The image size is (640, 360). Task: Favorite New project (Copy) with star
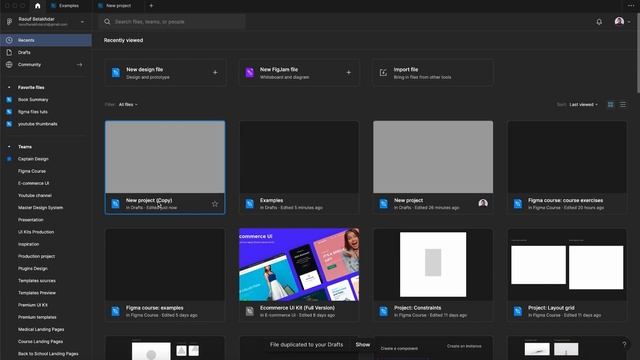tap(215, 204)
